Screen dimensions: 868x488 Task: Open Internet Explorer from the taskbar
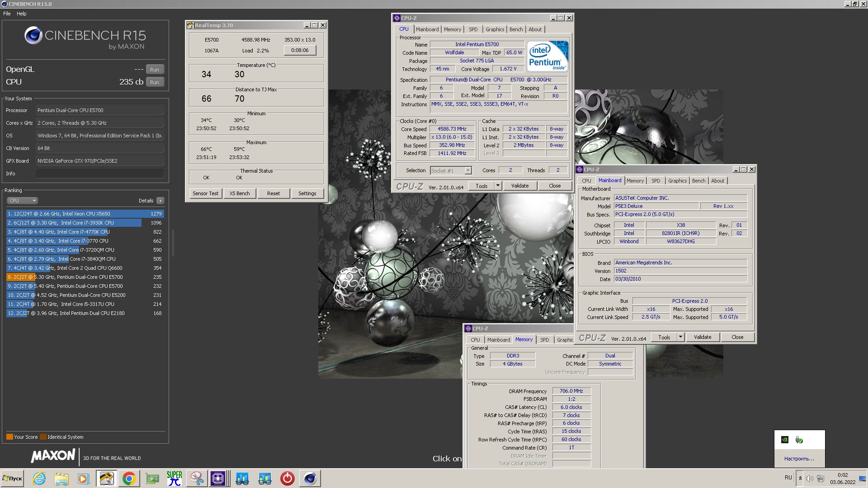coord(39,479)
